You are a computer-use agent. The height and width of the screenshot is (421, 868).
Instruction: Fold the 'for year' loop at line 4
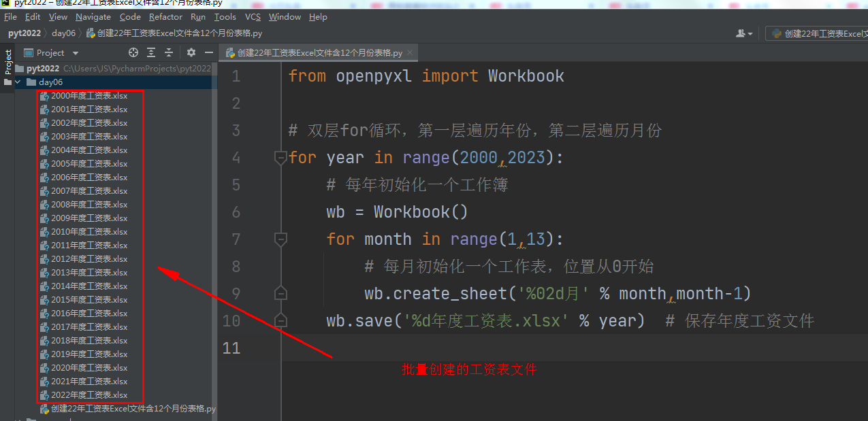(x=280, y=158)
